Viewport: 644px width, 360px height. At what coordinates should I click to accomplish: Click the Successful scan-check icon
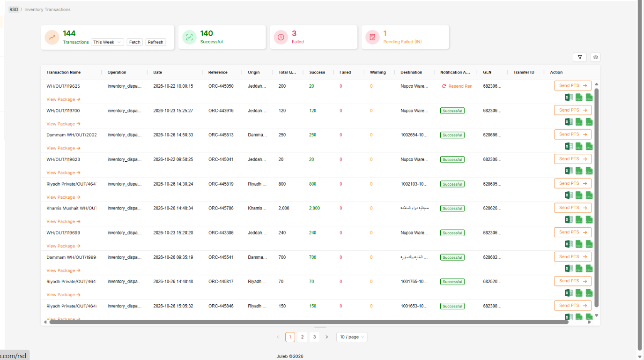[189, 37]
